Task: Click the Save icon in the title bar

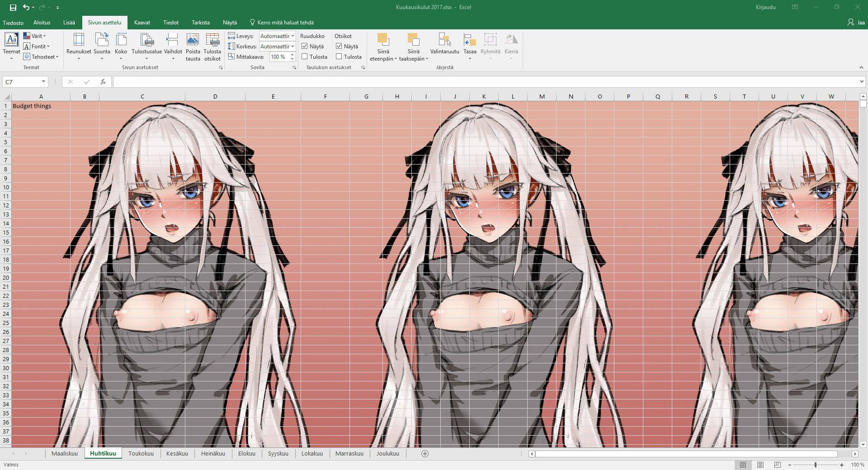Action: tap(13, 7)
